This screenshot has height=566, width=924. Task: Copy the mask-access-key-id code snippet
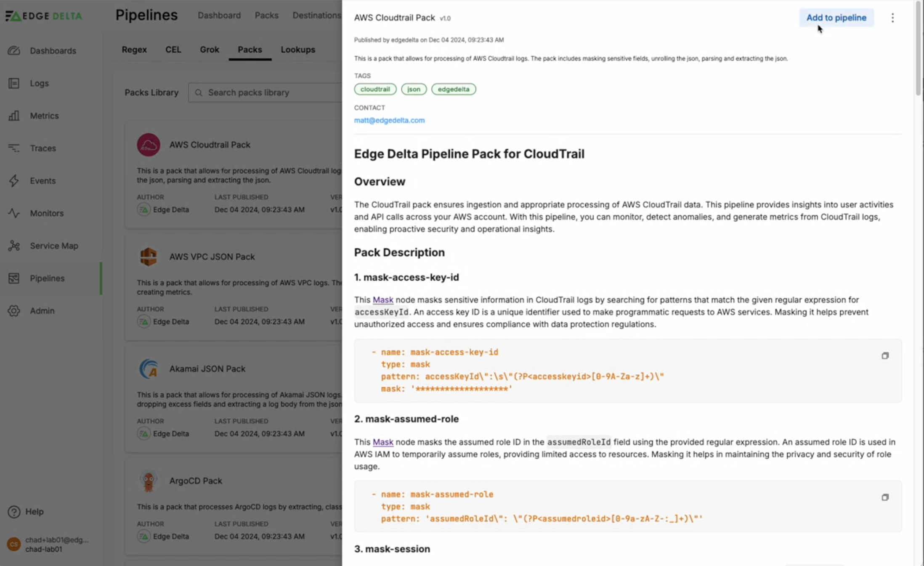[885, 356]
